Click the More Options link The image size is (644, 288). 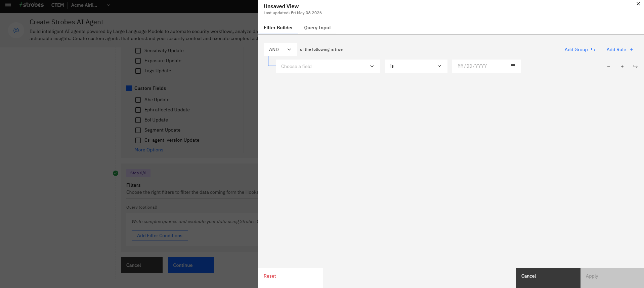(x=149, y=150)
